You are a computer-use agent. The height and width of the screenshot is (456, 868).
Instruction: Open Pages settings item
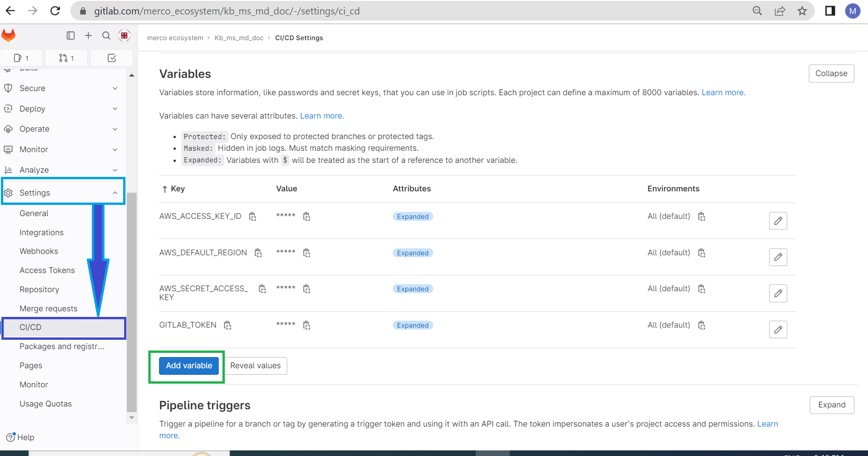pyautogui.click(x=31, y=365)
